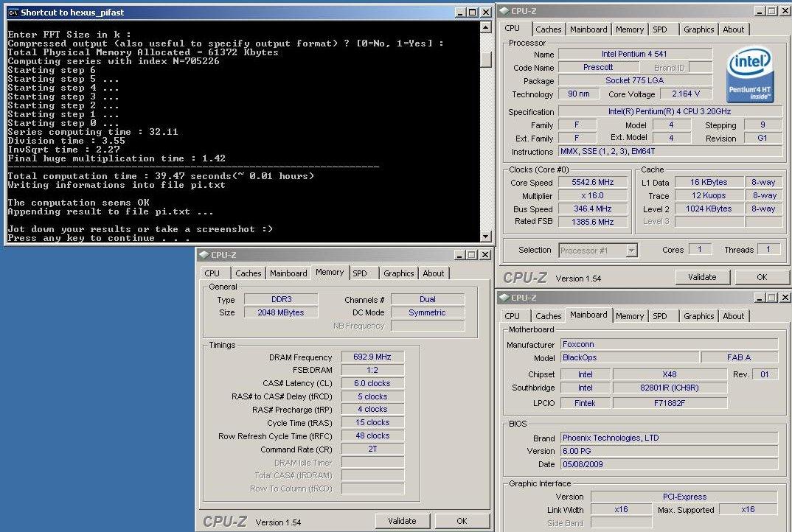Open Memory tab in the CPU-Z processor window
The height and width of the screenshot is (532, 792).
click(629, 29)
